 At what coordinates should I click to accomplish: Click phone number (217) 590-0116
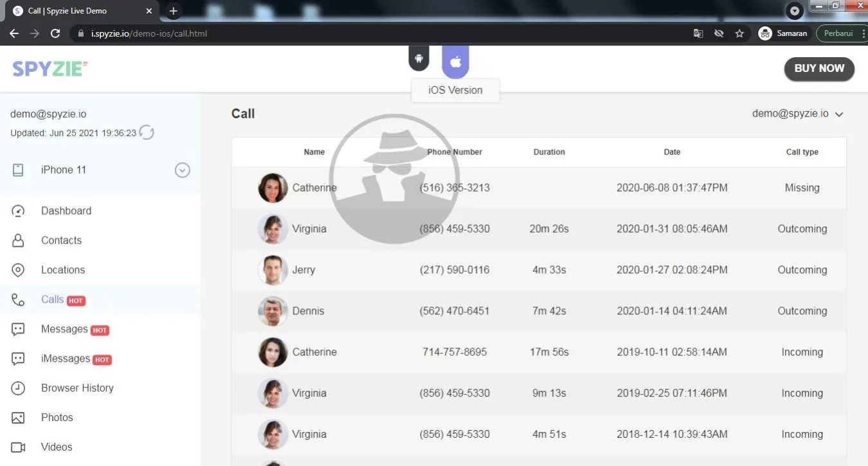point(455,270)
